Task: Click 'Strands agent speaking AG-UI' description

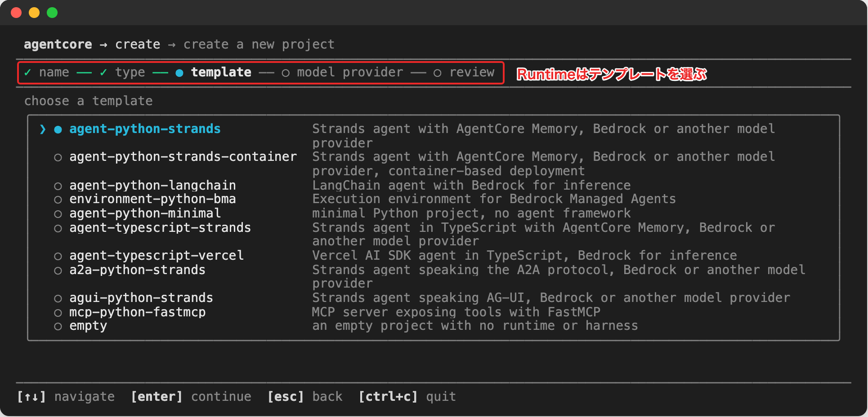Action: click(x=551, y=298)
